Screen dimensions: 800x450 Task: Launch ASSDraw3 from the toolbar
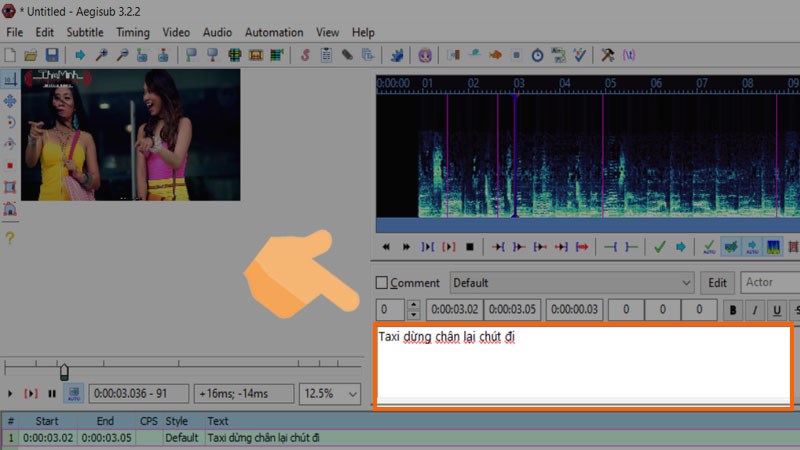(x=424, y=55)
